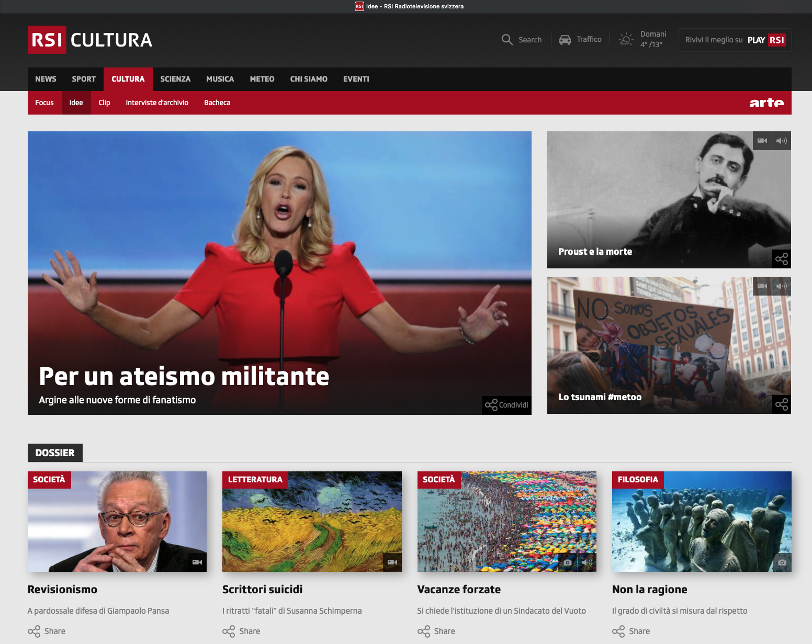The width and height of the screenshot is (812, 644).
Task: Select the Condividi share button on the main article
Action: 506,404
